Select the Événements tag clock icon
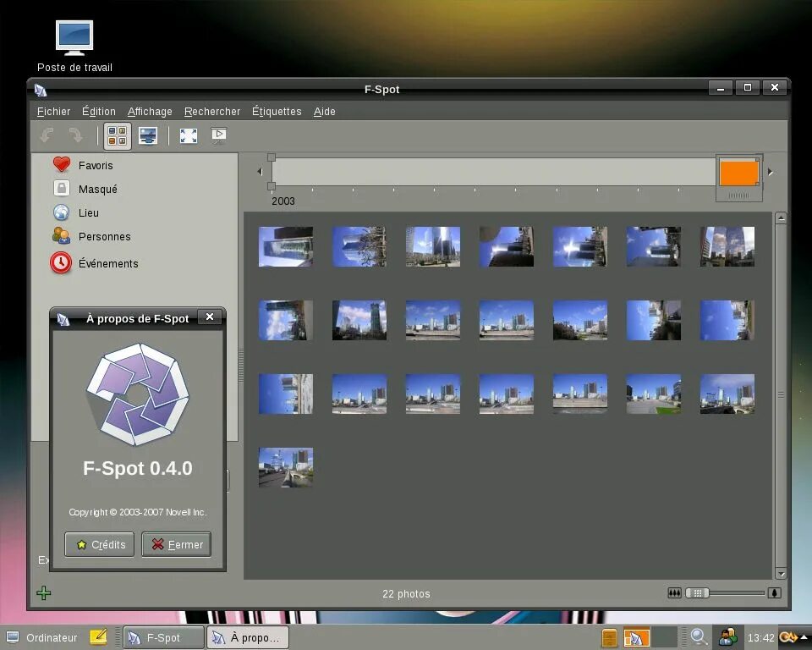Image resolution: width=812 pixels, height=650 pixels. 61,263
